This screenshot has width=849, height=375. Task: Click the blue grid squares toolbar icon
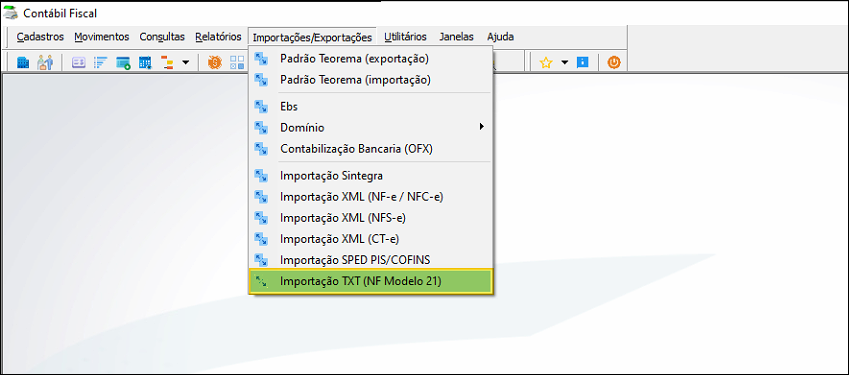(237, 63)
